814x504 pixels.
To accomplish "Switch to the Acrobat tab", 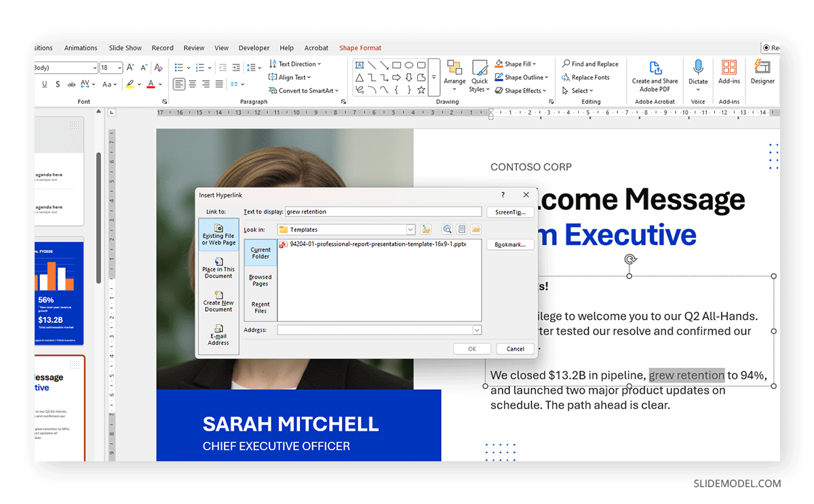I will click(x=316, y=48).
